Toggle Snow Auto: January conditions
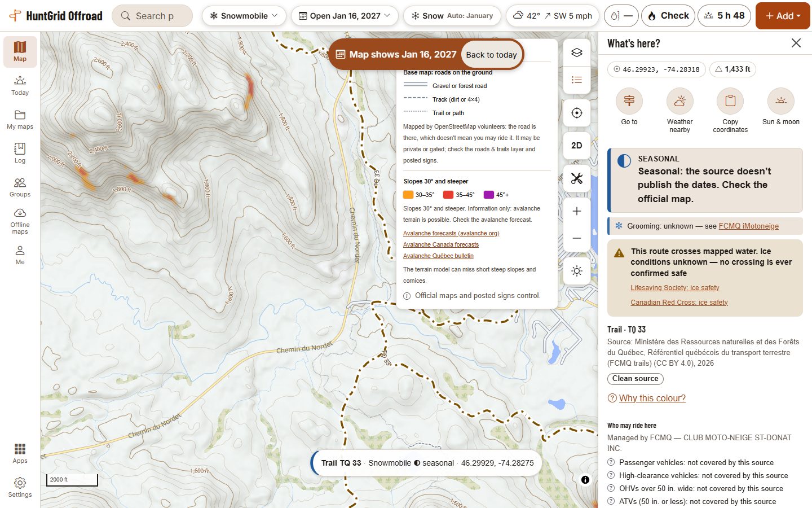Viewport: 812px width, 508px height. coord(453,16)
